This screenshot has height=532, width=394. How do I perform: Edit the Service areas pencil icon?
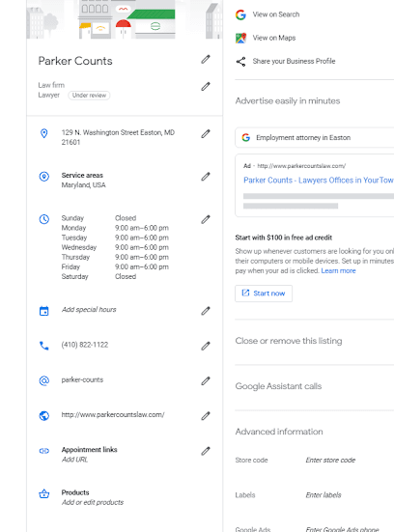pos(206,177)
